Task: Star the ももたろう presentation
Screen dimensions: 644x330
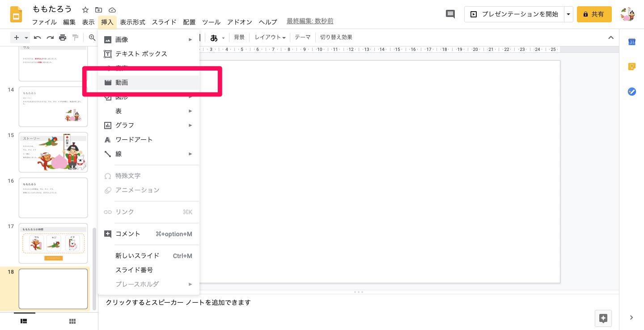Action: (x=85, y=10)
